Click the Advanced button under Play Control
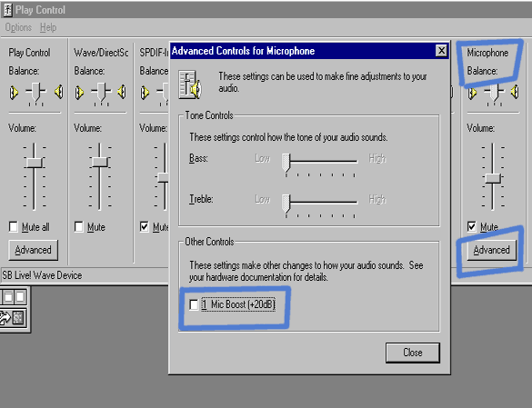532x408 pixels. pyautogui.click(x=34, y=250)
